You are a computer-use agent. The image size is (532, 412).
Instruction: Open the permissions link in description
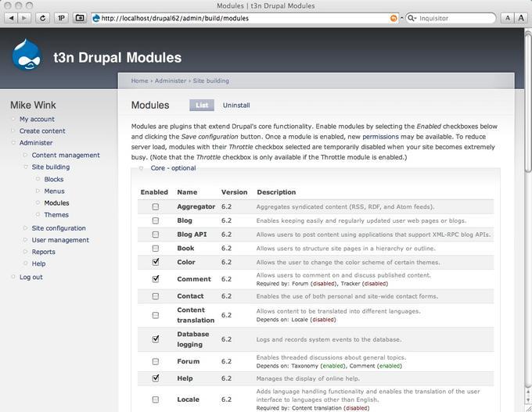coord(381,137)
